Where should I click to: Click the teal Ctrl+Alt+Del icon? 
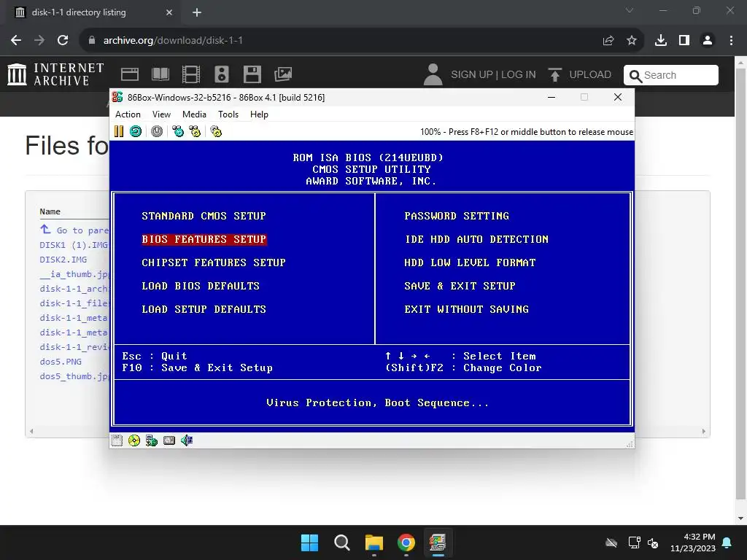[178, 131]
